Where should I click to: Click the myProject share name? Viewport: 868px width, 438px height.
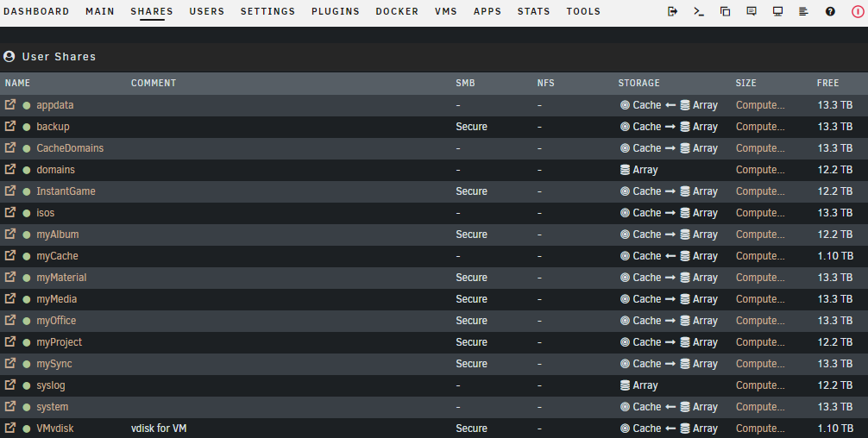click(59, 342)
